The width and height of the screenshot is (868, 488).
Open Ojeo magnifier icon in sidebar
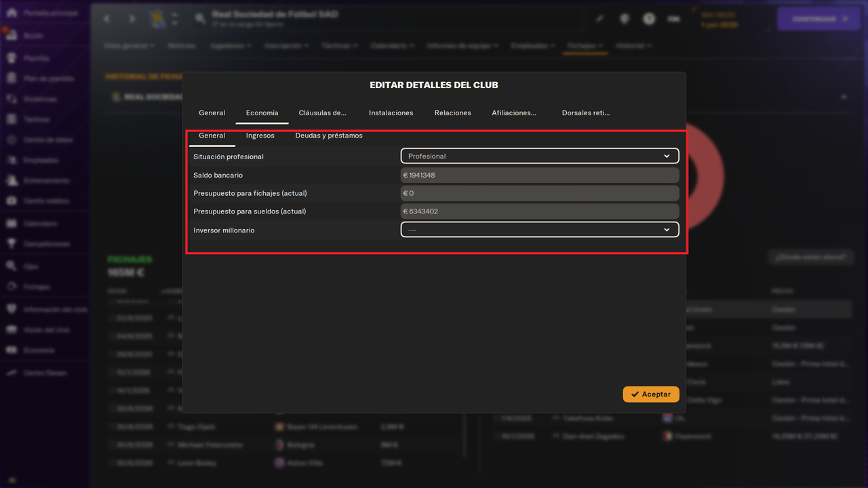point(12,266)
